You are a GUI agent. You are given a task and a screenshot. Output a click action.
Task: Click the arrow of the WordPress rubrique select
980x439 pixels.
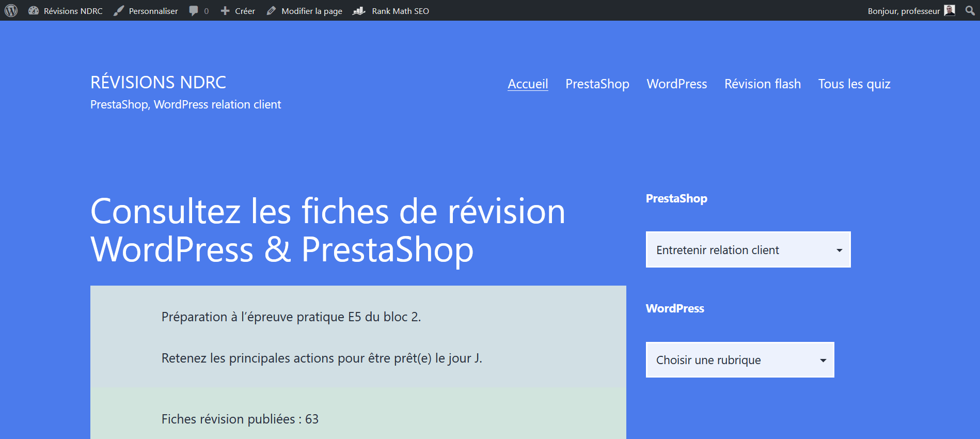823,360
